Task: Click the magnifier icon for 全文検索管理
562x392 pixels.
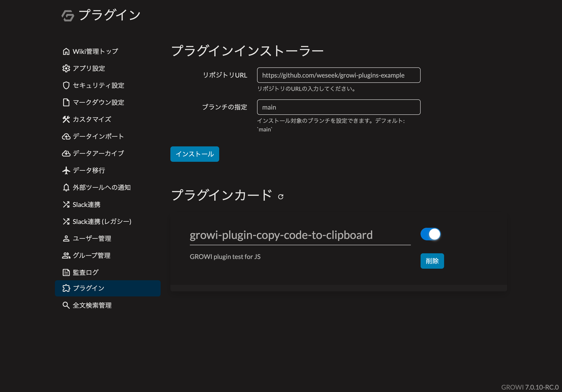Action: click(66, 305)
